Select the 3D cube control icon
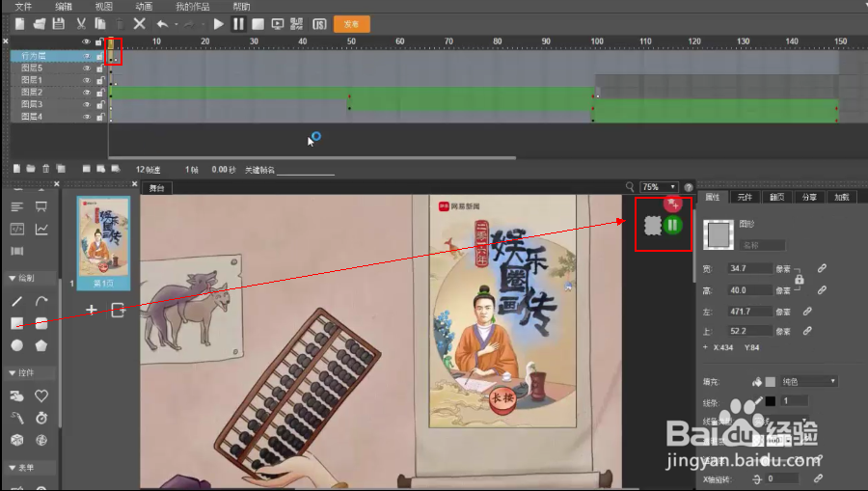This screenshot has height=491, width=868. point(17,440)
